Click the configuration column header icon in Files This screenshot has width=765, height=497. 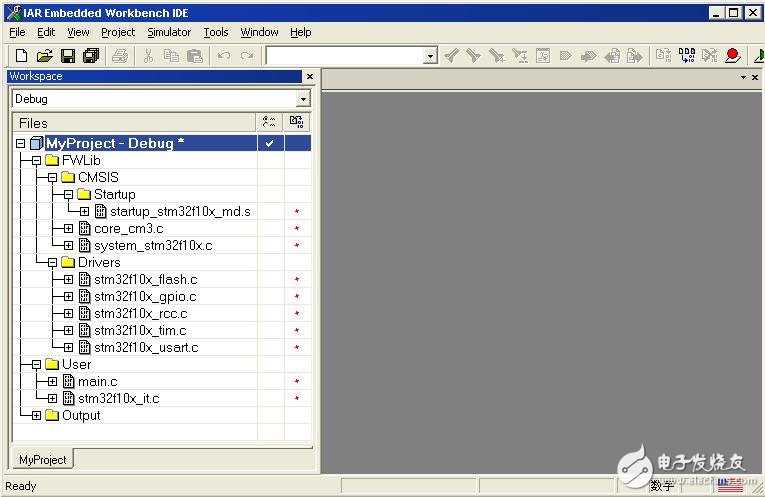click(269, 122)
